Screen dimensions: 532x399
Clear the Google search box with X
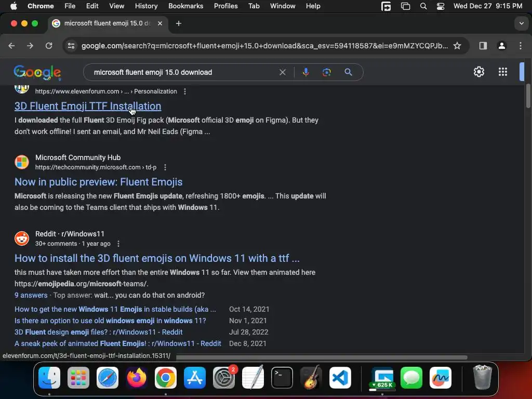282,72
